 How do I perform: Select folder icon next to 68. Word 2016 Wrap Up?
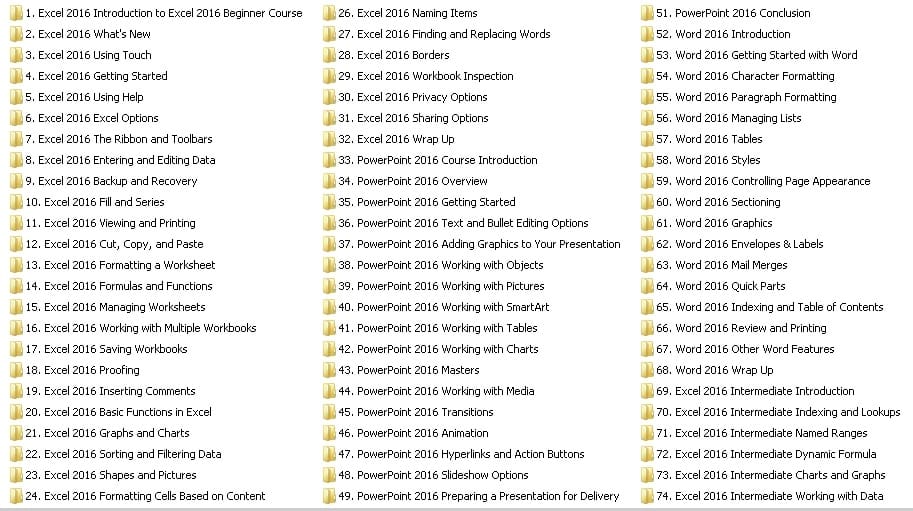point(647,370)
